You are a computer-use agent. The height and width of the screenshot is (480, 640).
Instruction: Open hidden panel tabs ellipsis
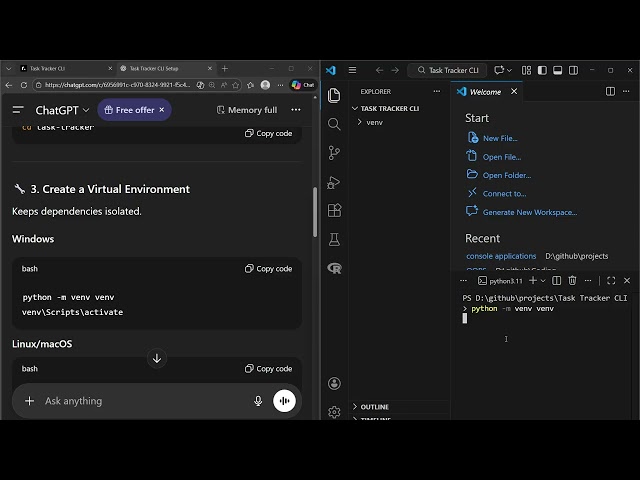(x=463, y=280)
